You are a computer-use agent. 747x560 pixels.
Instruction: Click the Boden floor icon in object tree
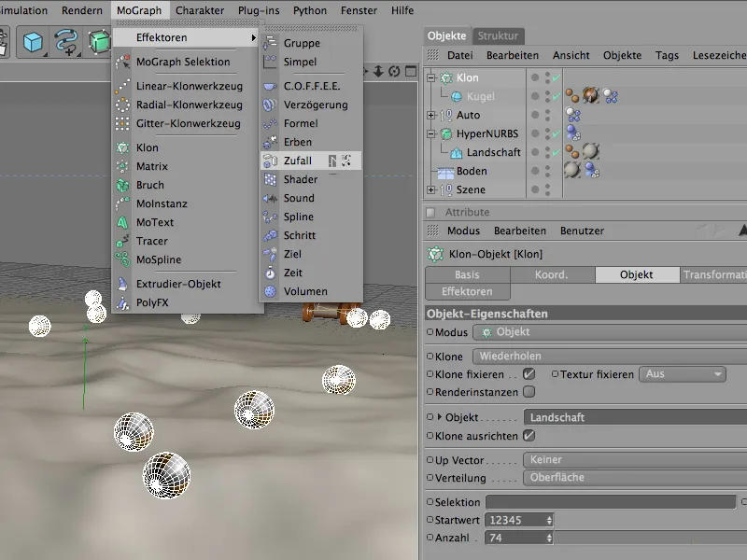446,172
